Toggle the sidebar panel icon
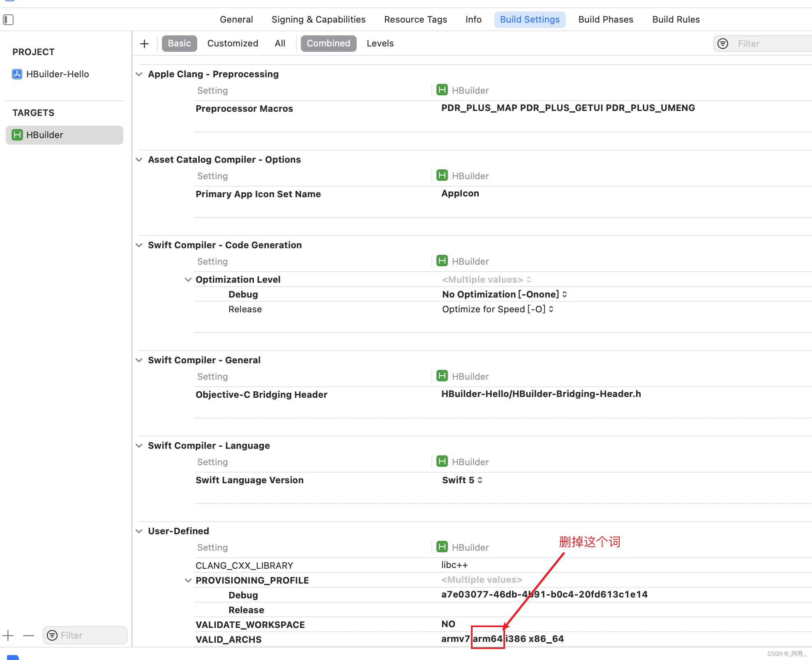This screenshot has height=660, width=812. pyautogui.click(x=8, y=19)
